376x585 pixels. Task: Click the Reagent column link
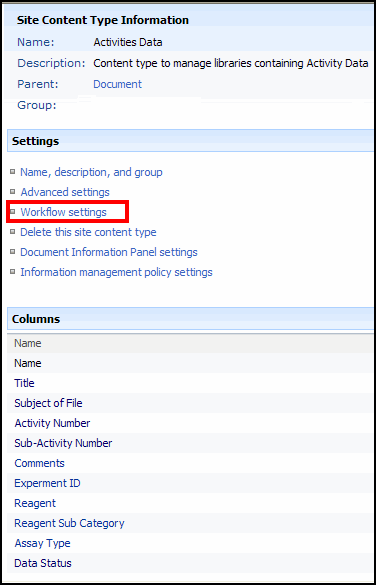pyautogui.click(x=35, y=503)
